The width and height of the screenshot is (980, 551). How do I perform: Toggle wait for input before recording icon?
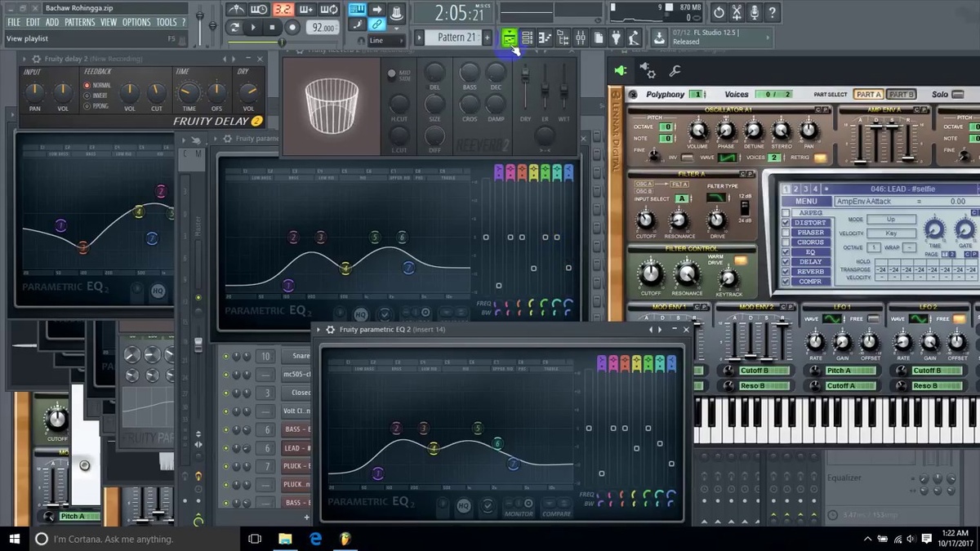259,9
